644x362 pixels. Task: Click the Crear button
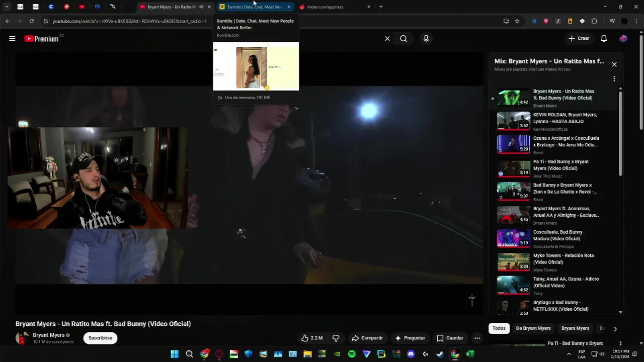click(x=579, y=39)
